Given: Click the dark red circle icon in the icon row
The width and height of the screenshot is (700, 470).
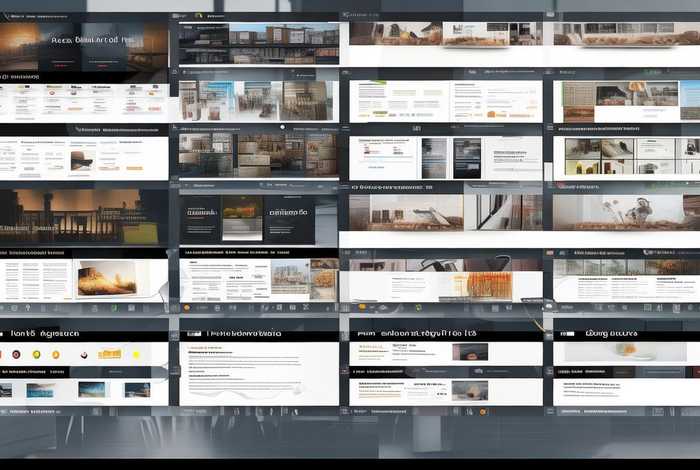Looking at the screenshot, I should (14, 355).
